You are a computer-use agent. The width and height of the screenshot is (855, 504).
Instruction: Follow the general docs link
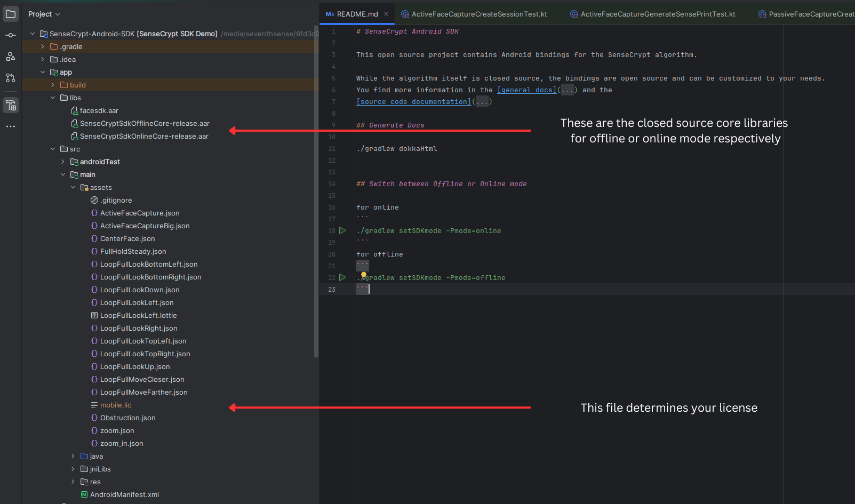tap(526, 90)
